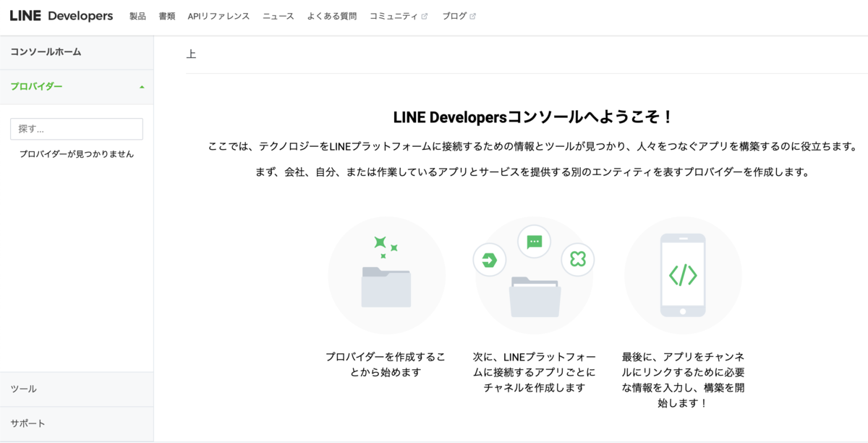Screen dimensions: 868x443
Task: Click the LINE Developersコンソールへようこそ heading
Action: pyautogui.click(x=533, y=117)
